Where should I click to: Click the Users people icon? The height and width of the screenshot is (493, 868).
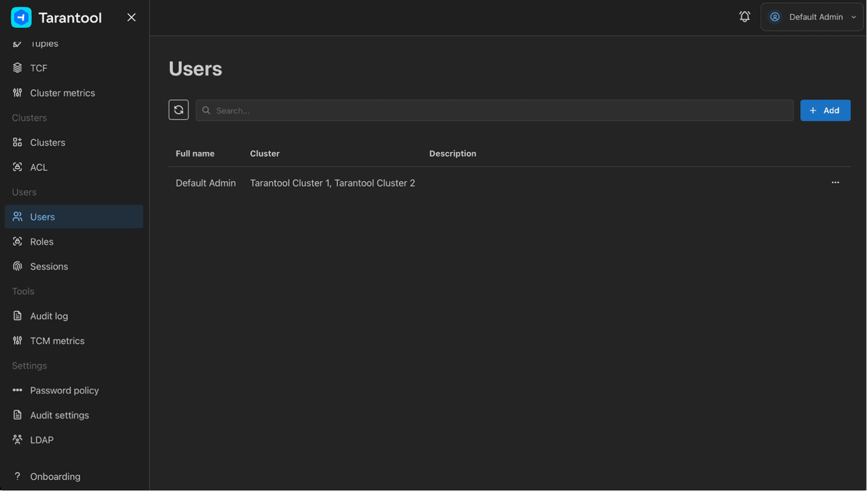pos(17,217)
